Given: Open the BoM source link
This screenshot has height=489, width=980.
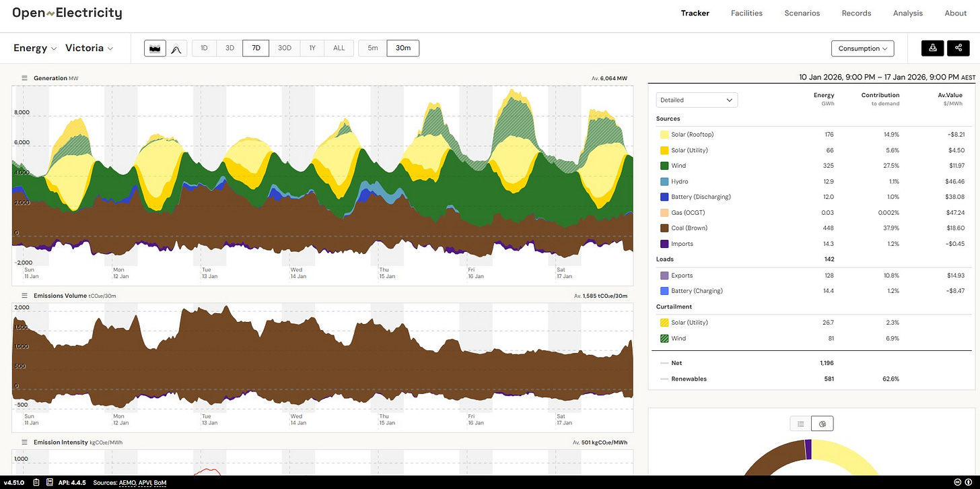Looking at the screenshot, I should (x=160, y=483).
